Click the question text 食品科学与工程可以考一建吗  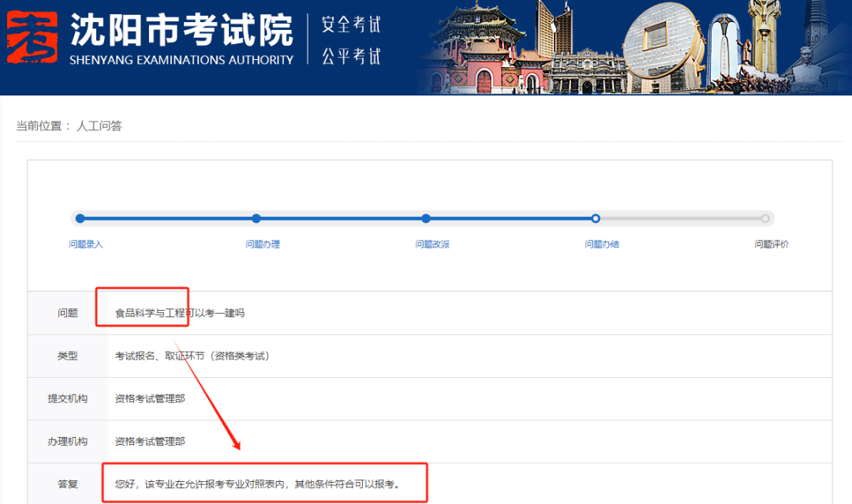click(x=180, y=313)
